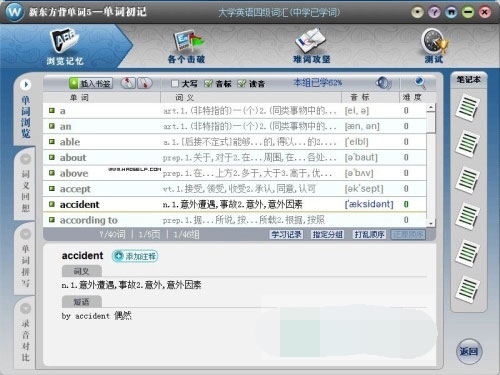Viewport: 500px width, 375px height.
Task: Open the second notebook page icon
Action: [x=468, y=144]
